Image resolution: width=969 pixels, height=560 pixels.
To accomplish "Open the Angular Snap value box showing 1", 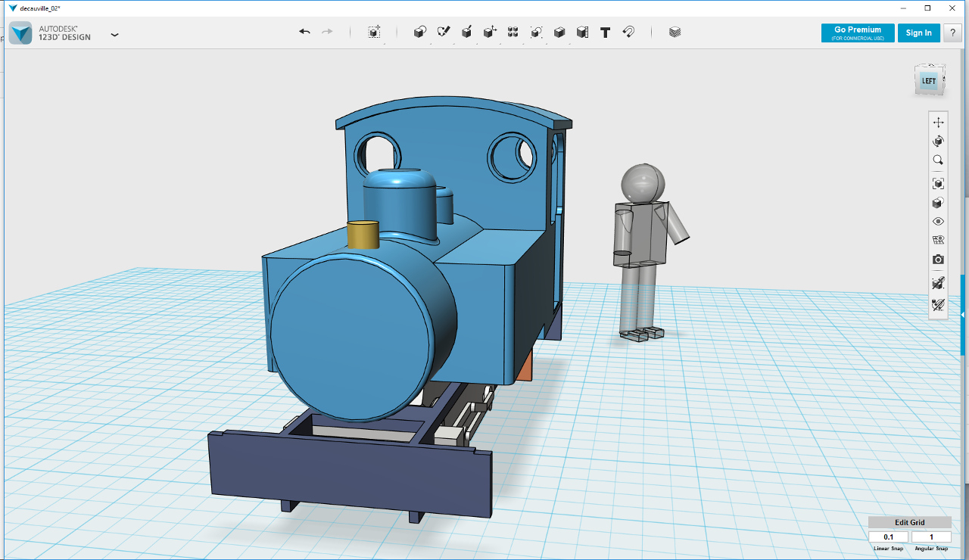I will click(931, 537).
